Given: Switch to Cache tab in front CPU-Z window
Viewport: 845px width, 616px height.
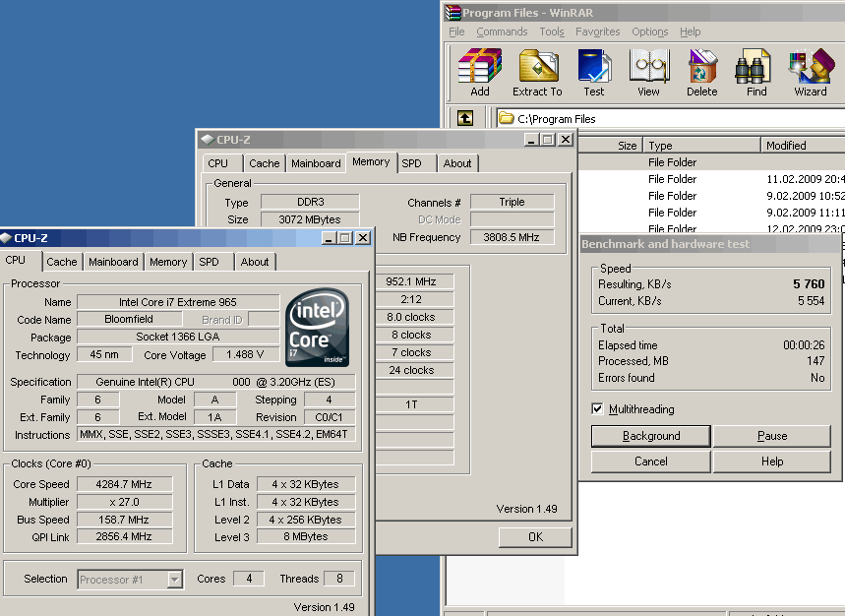Looking at the screenshot, I should pyautogui.click(x=62, y=262).
